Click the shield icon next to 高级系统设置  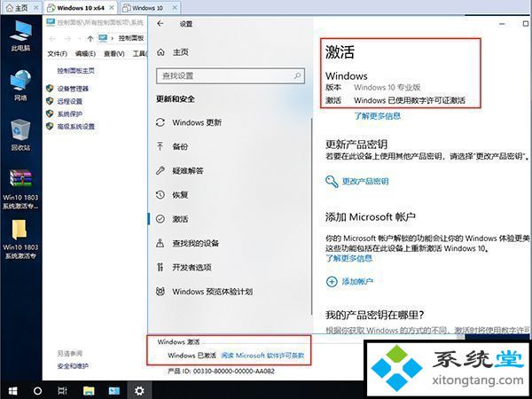tap(50, 126)
